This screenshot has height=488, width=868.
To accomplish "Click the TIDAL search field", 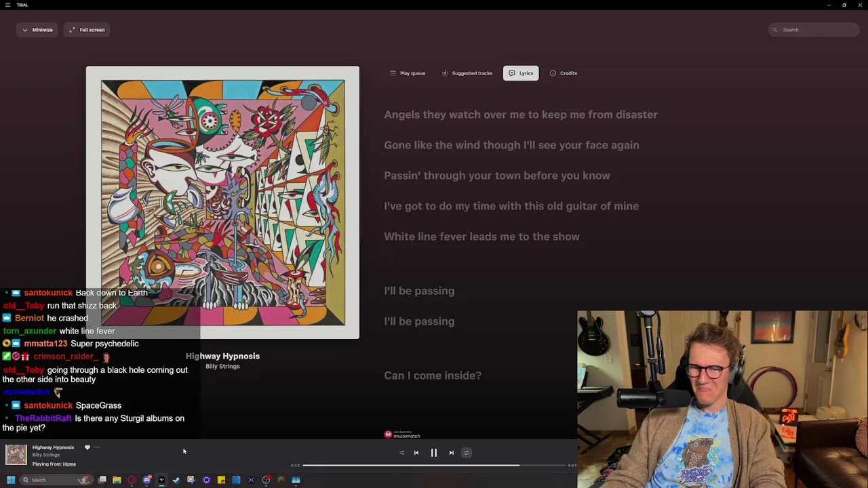I will (814, 30).
